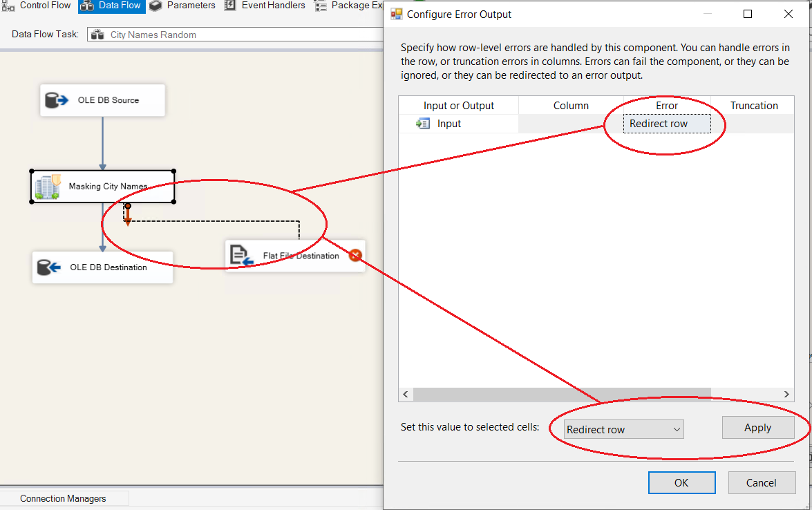Confirm with the OK button

(x=681, y=482)
